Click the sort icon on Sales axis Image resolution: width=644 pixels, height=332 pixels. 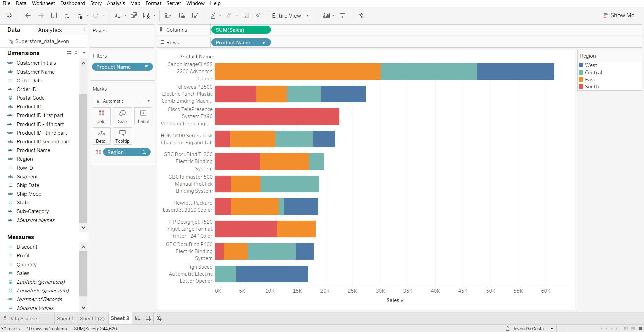tap(404, 300)
